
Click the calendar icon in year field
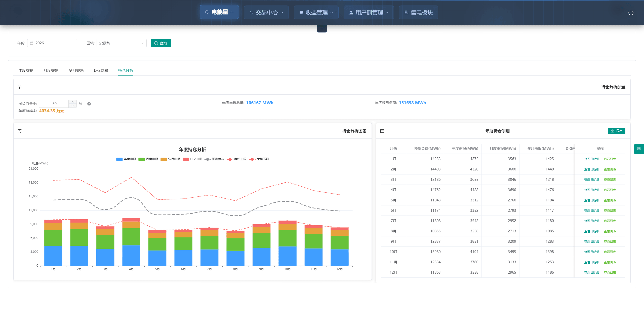click(32, 43)
